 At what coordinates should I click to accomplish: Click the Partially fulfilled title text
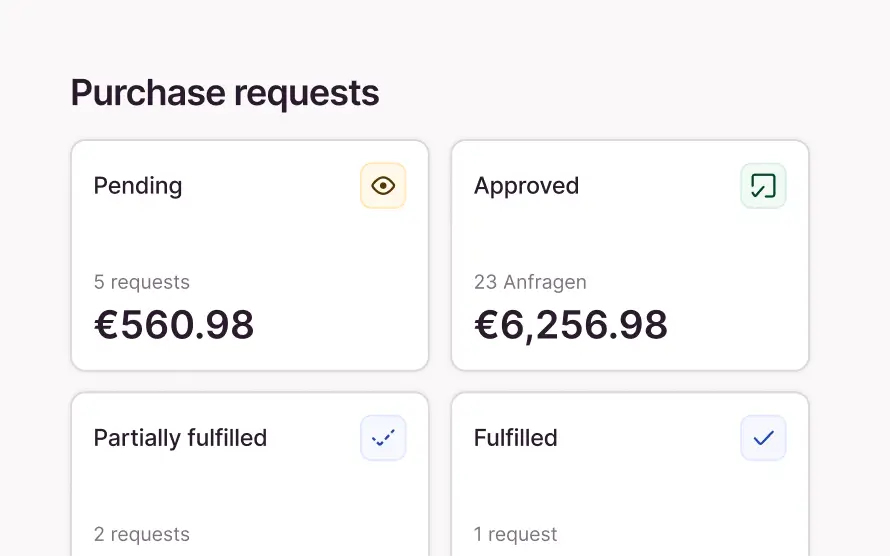180,438
